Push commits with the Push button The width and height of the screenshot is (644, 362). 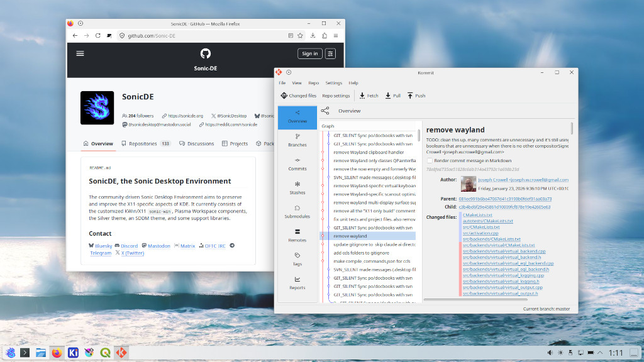(416, 96)
